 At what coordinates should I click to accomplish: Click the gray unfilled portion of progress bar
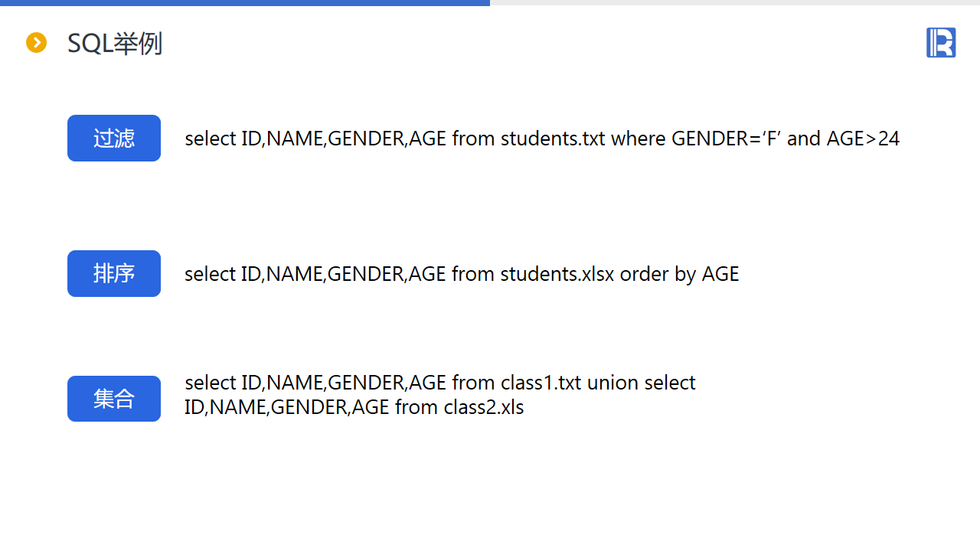735,3
